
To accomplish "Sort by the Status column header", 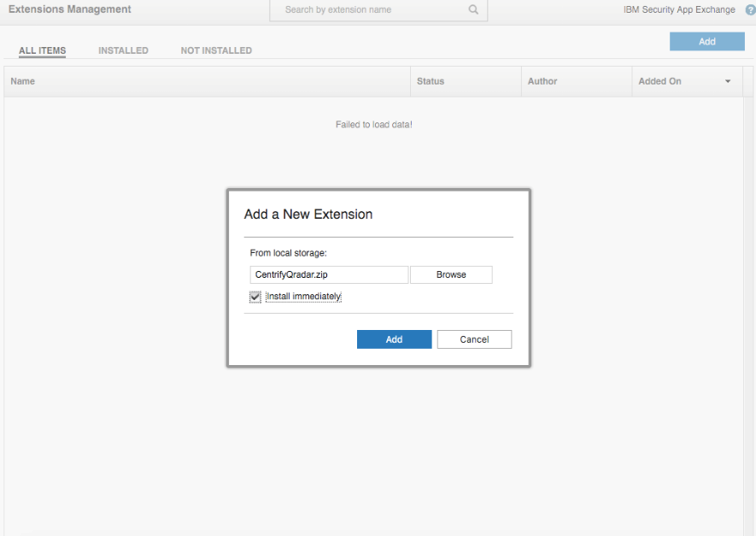I will click(x=431, y=81).
